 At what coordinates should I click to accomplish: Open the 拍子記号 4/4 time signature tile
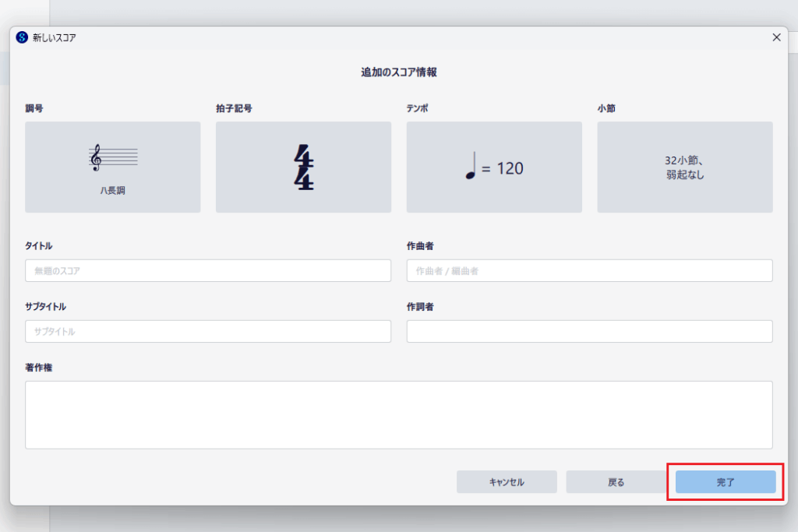[x=303, y=167]
